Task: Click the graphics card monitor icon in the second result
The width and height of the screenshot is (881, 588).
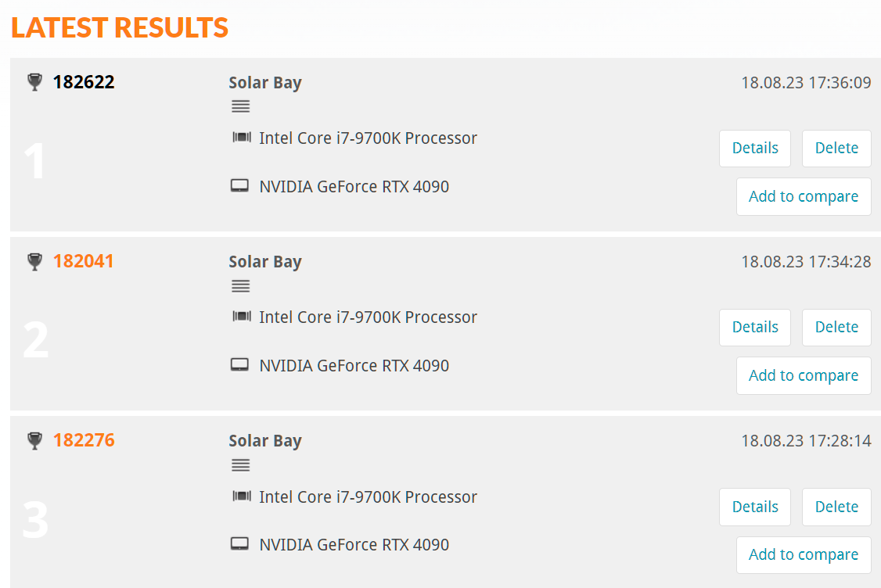Action: 239,365
